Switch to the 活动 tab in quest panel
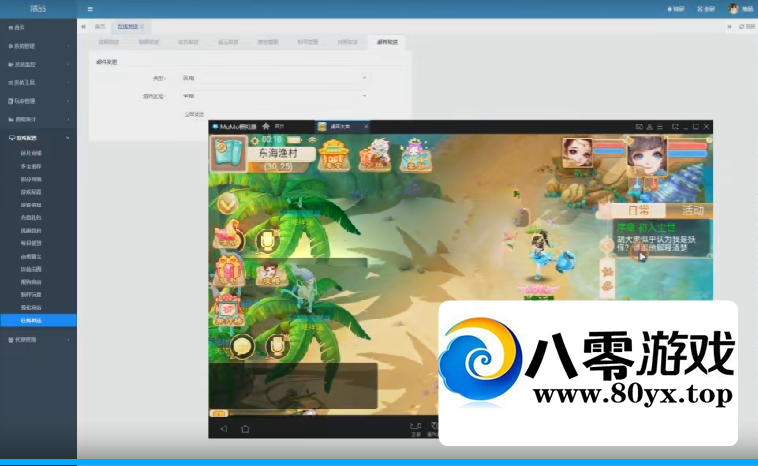The width and height of the screenshot is (758, 466). point(689,210)
